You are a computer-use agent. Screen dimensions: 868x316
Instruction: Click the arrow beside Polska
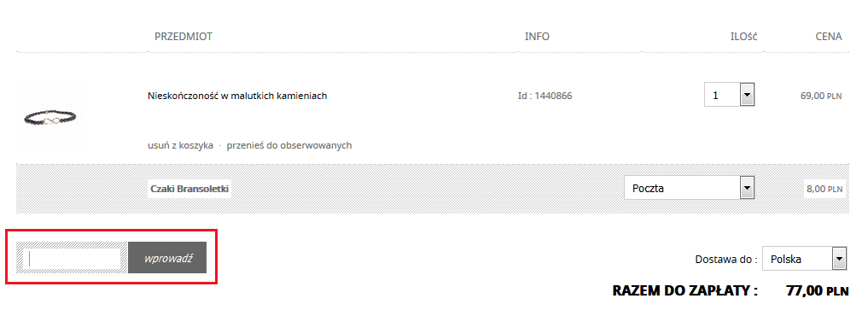[840, 259]
